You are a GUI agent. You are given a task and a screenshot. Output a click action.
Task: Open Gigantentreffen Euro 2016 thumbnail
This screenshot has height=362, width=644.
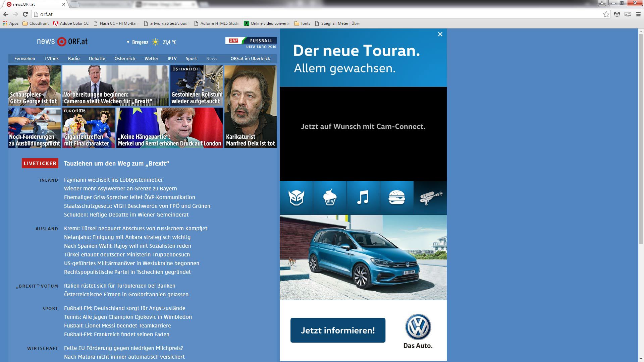(x=89, y=128)
